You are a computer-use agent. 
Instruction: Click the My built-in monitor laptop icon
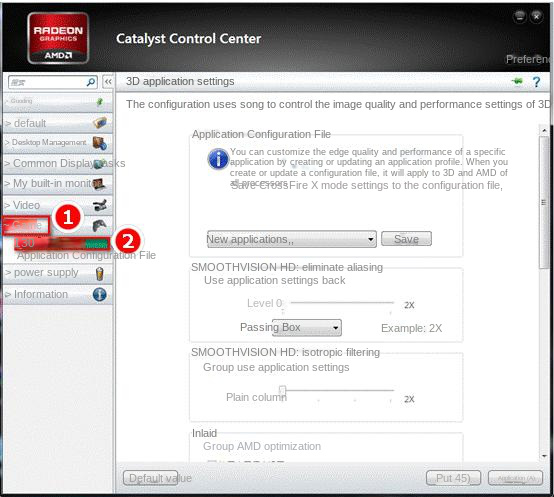pos(99,184)
